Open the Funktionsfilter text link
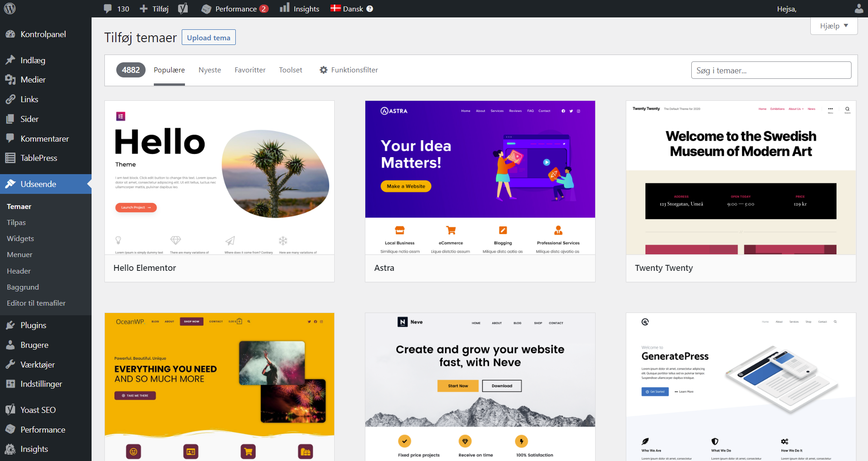 (355, 70)
